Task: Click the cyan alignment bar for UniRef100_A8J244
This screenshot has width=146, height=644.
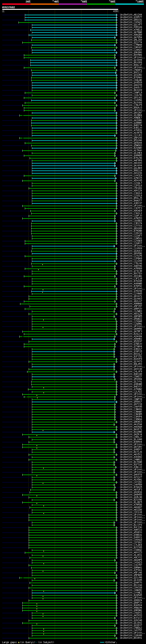Action: click(x=71, y=15)
